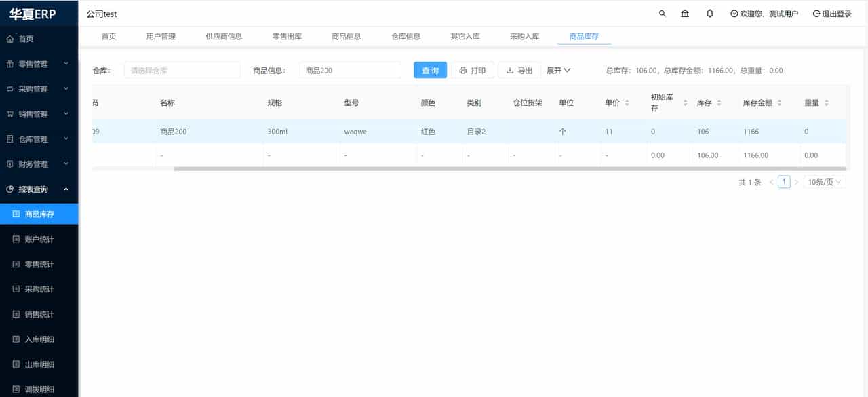Click the search magnifier icon in the top bar
Image resolution: width=868 pixels, height=397 pixels.
tap(663, 13)
